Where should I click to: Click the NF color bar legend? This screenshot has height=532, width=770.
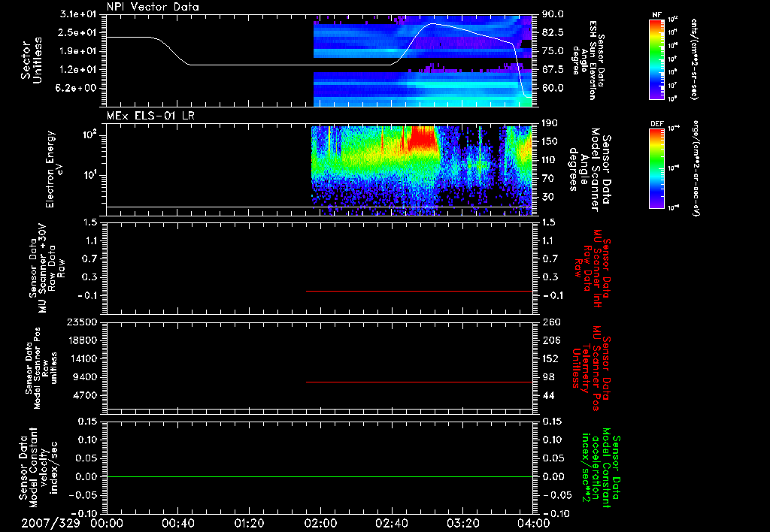656,59
